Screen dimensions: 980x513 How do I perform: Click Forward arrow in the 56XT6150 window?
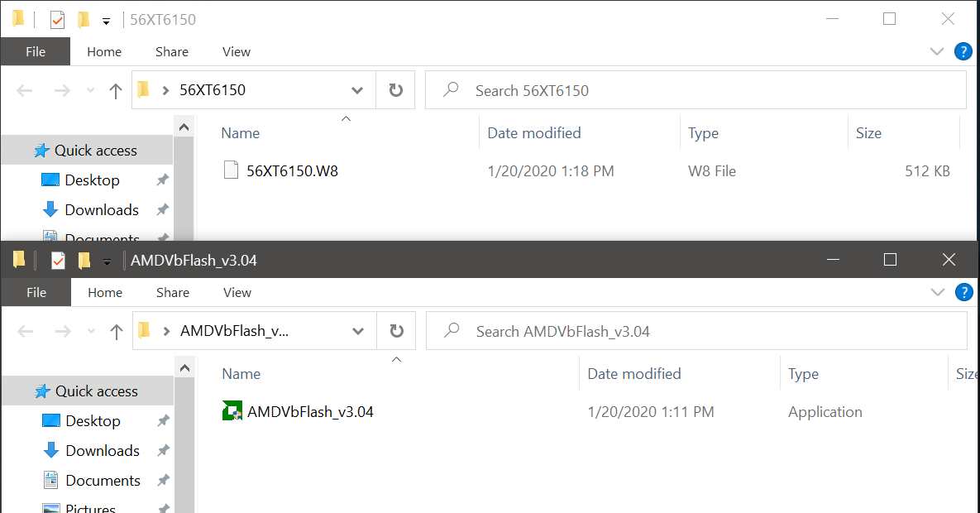tap(62, 91)
